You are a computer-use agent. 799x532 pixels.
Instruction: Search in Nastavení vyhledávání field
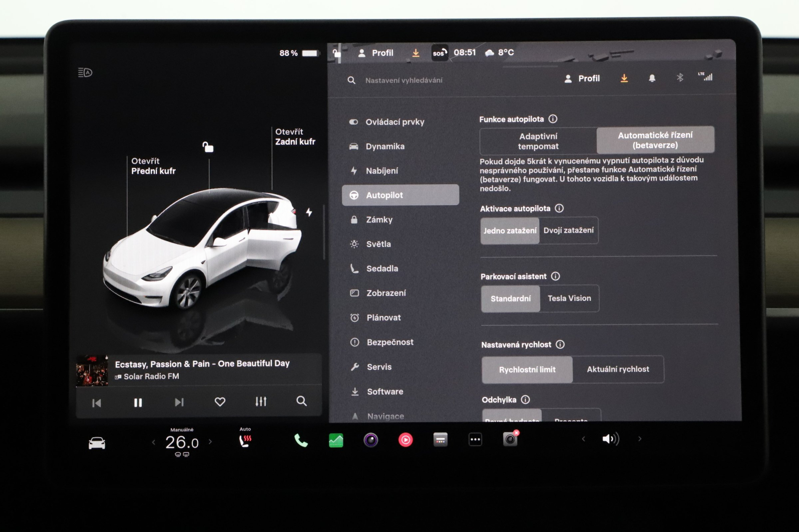click(x=404, y=80)
